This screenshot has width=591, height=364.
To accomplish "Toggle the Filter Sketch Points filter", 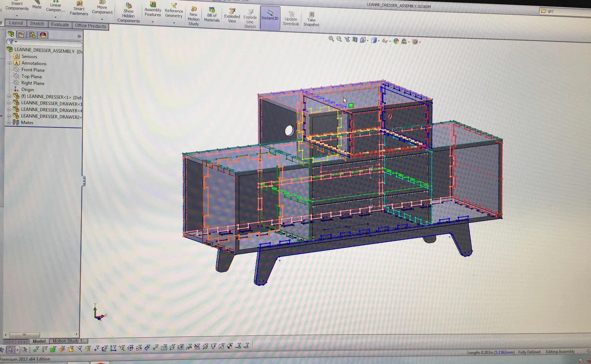I will coord(97,349).
